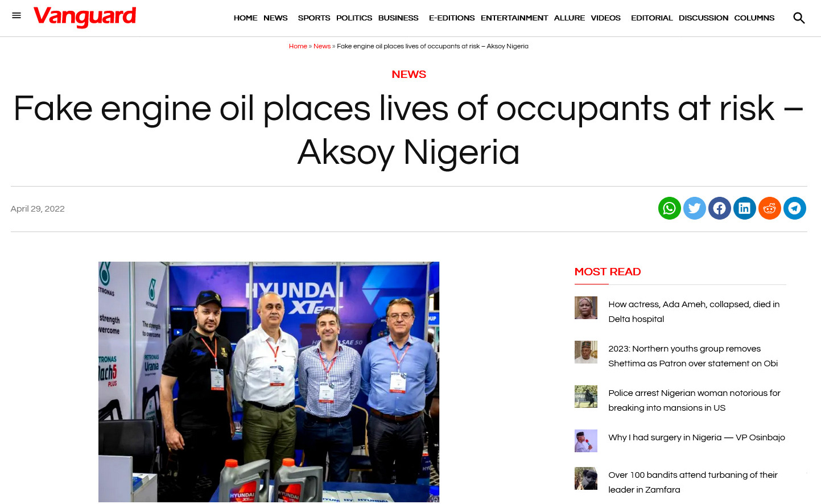The width and height of the screenshot is (821, 504).
Task: Click the article headline text
Action: tap(409, 130)
